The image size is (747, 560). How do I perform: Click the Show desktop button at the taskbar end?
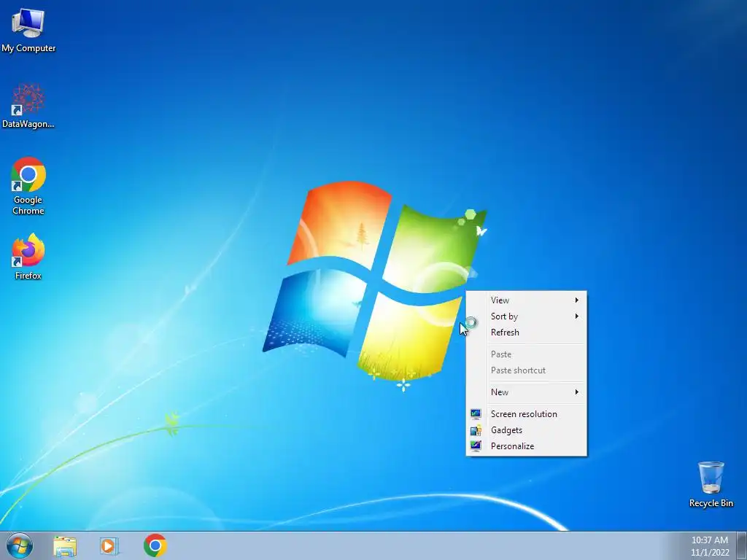click(x=741, y=545)
